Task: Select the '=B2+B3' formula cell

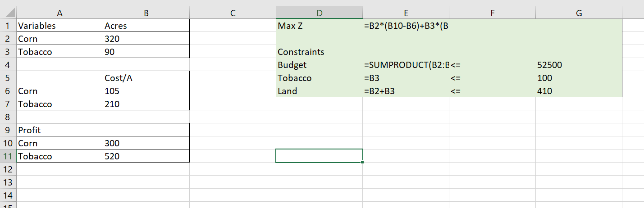Action: point(406,91)
